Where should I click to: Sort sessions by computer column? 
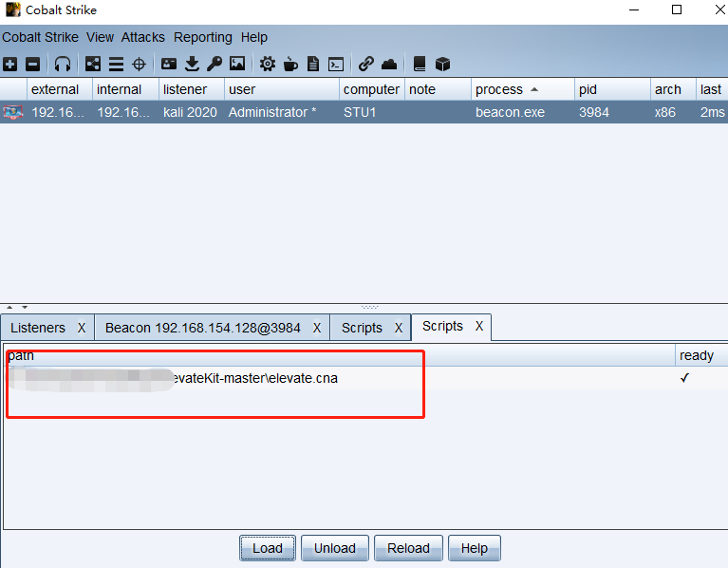tap(371, 89)
